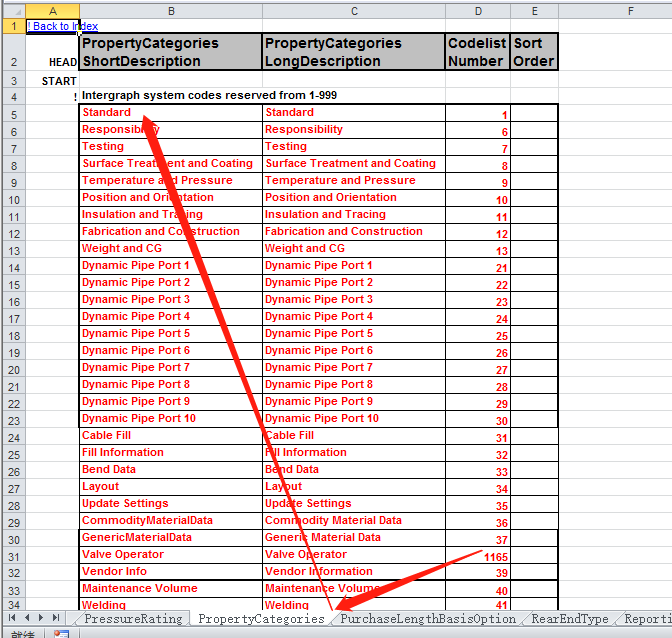Select codelist number 21 cell
Viewport: 672px width, 638px height.
tap(478, 266)
